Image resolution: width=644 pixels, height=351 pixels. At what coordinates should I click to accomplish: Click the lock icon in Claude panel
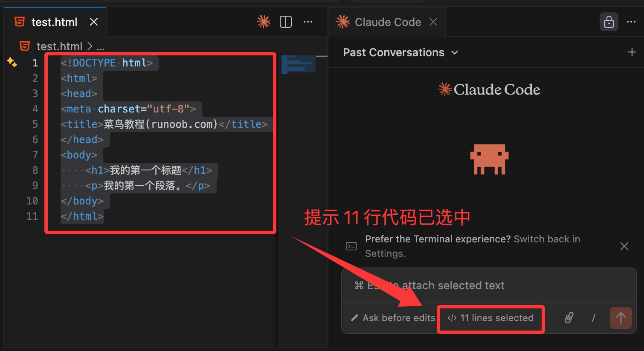coord(609,22)
